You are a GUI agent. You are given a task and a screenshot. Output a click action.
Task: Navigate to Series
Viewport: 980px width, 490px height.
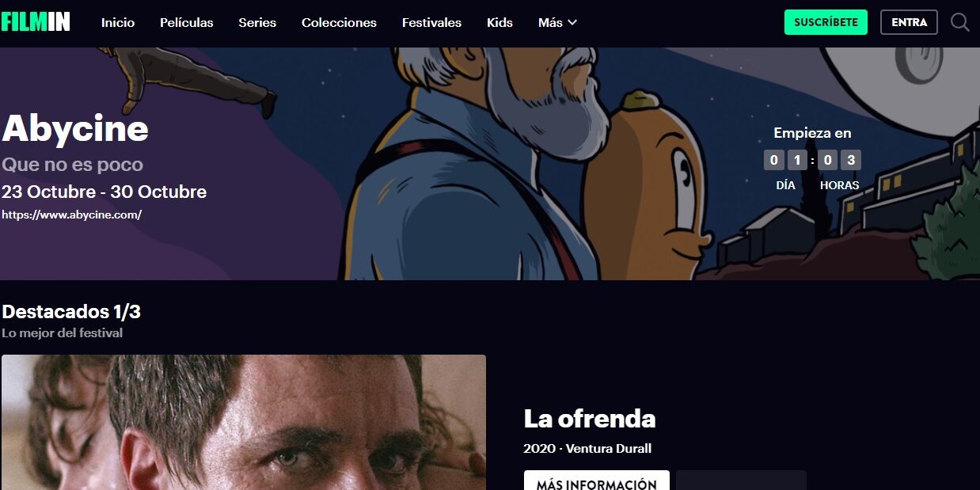257,23
